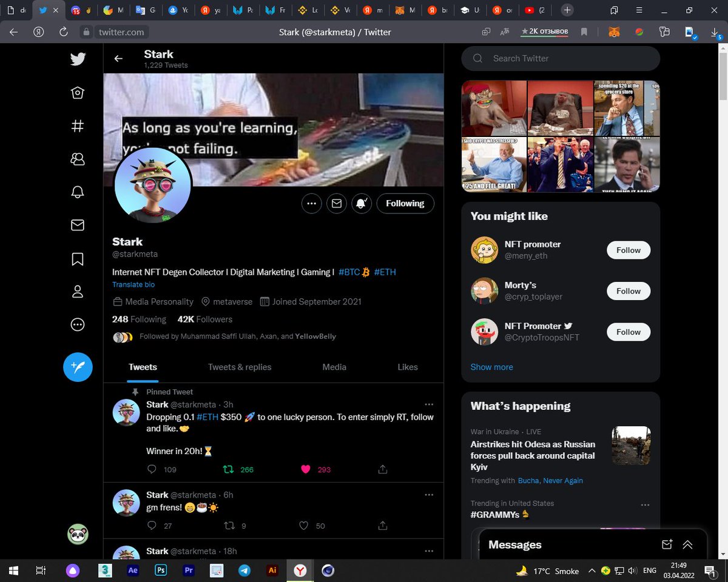Open More circle icon in left sidebar
The height and width of the screenshot is (582, 728).
pyautogui.click(x=78, y=324)
